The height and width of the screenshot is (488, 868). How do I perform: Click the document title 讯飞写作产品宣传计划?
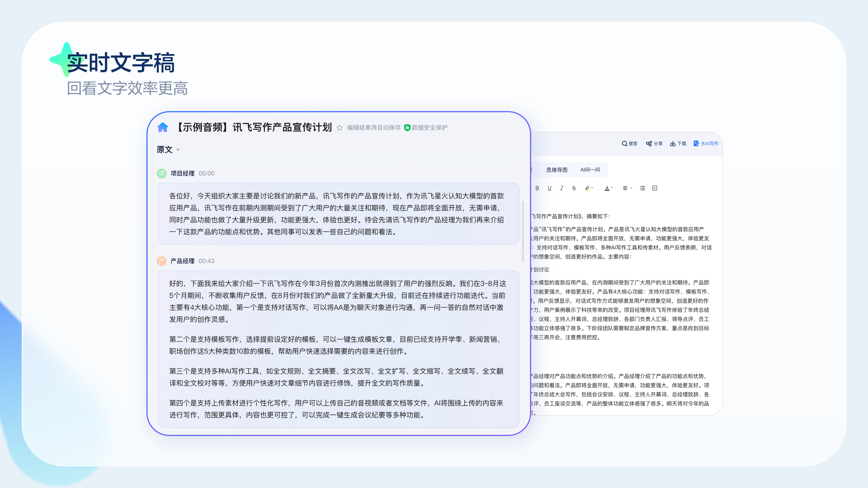coord(282,127)
